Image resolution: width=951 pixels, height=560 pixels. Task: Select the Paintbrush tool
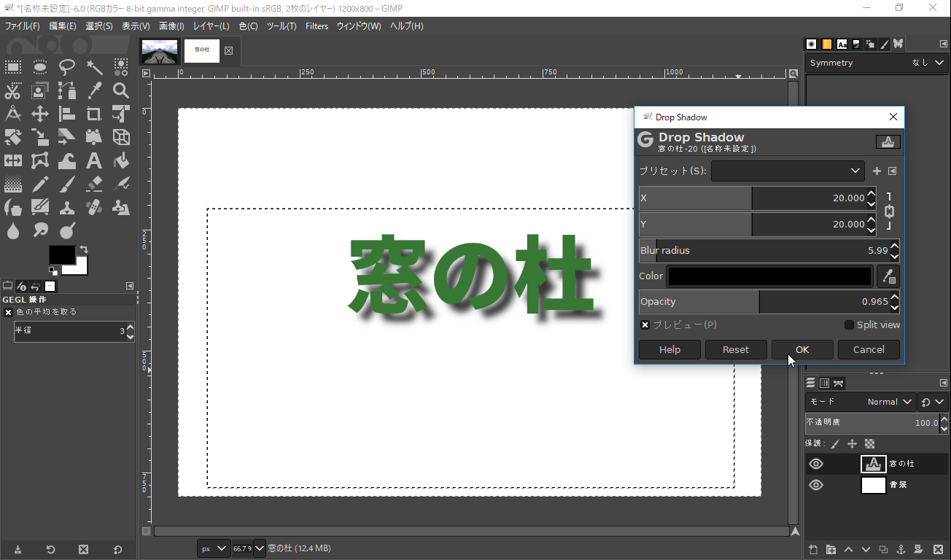coord(67,184)
